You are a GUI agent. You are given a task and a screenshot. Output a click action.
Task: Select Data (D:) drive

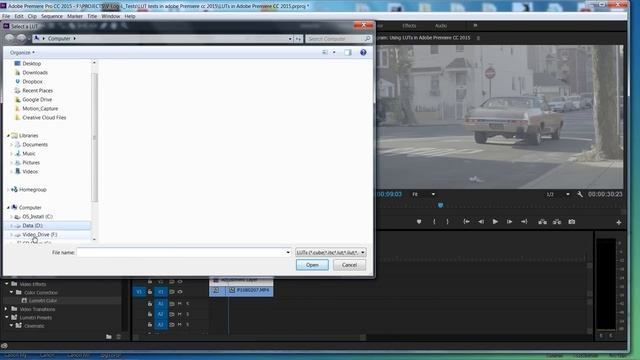(32, 226)
